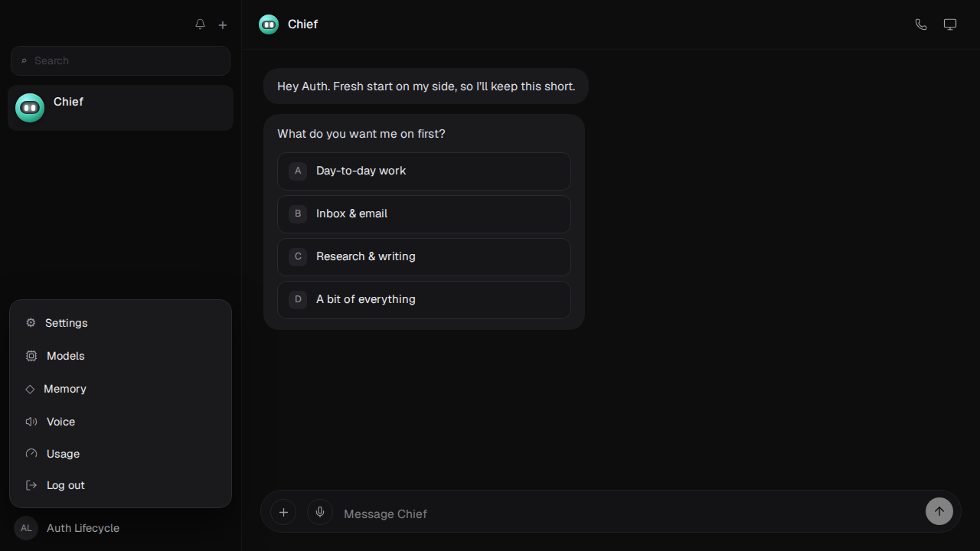
Task: Open Models from the popup menu
Action: 120,356
